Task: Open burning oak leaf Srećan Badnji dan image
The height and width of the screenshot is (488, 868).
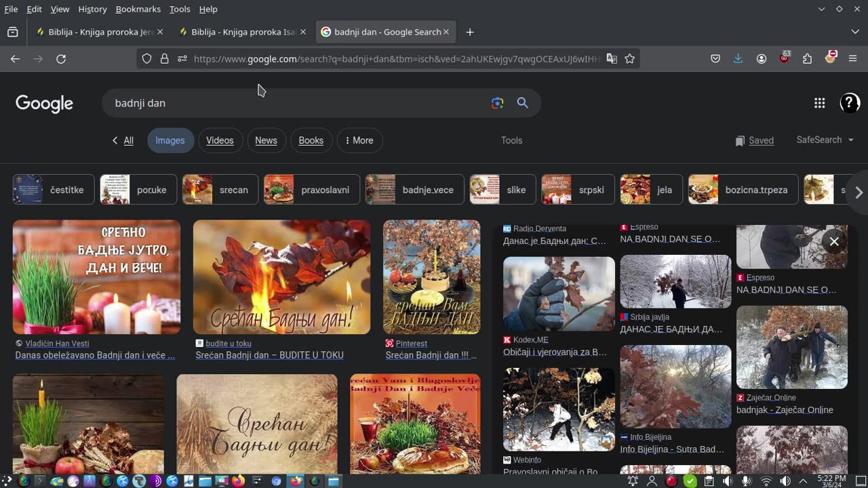Action: point(281,277)
